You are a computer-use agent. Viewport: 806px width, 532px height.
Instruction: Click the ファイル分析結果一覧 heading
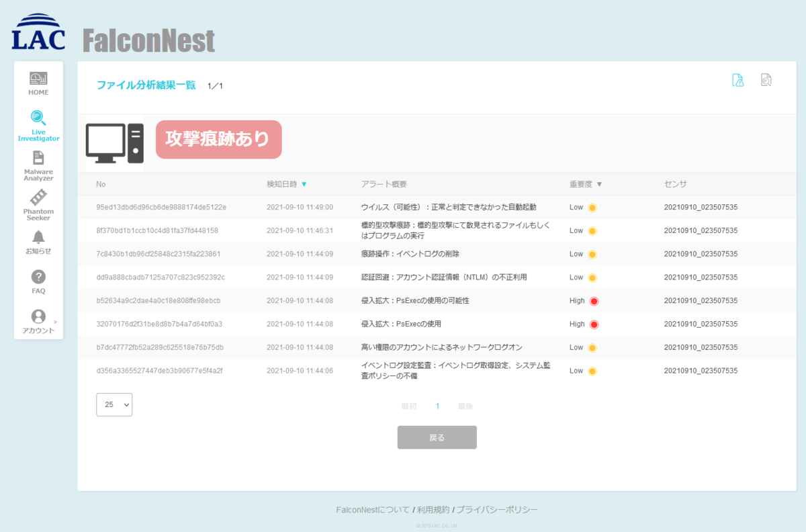pos(146,85)
